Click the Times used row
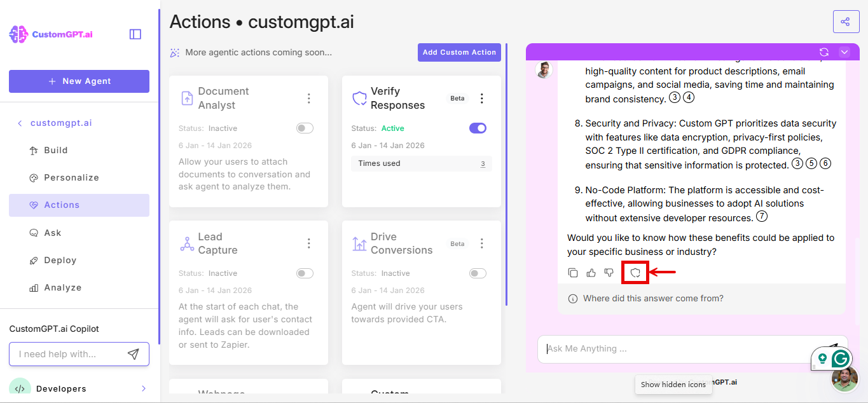 [422, 163]
